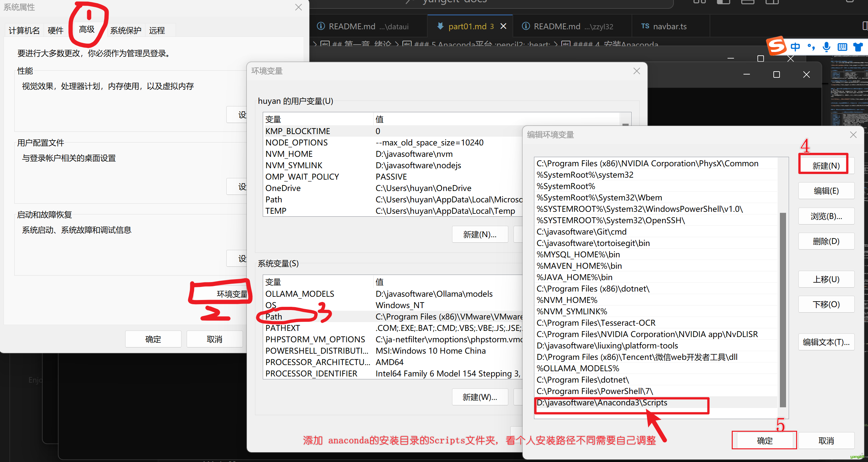Click 确定 in edit environment variable dialog
The height and width of the screenshot is (462, 868).
[x=764, y=440]
